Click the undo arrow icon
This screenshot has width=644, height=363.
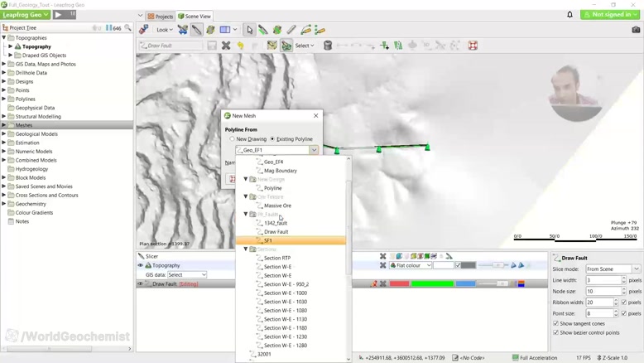[x=240, y=46]
